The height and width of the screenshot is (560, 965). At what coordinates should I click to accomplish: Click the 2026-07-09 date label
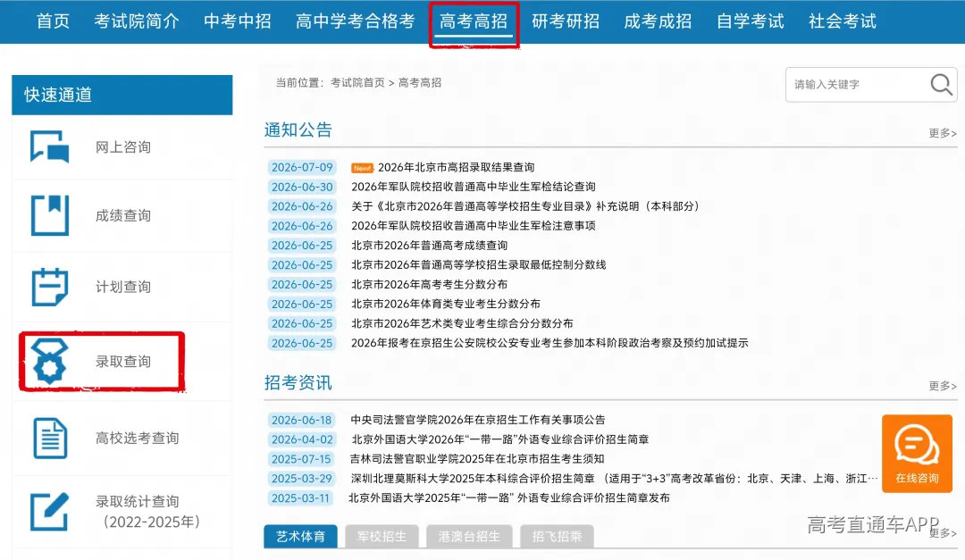click(302, 167)
